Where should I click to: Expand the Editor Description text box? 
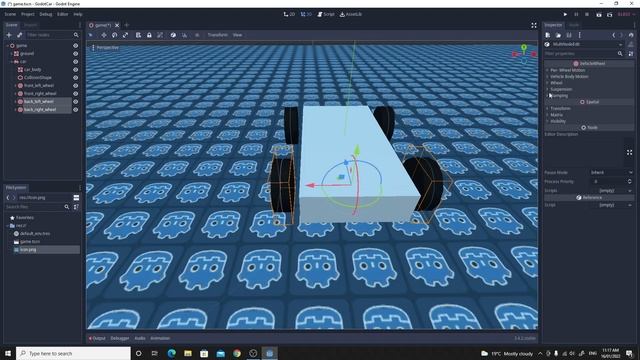(x=629, y=152)
